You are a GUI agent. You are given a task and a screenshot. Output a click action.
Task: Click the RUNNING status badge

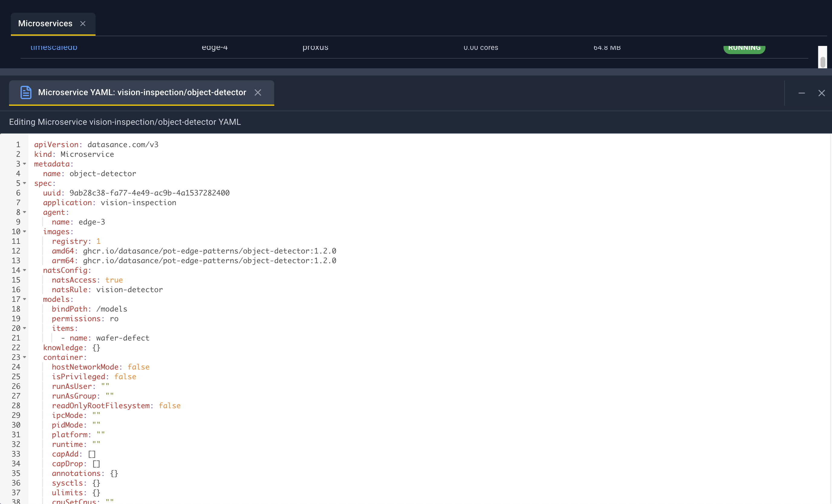click(744, 49)
